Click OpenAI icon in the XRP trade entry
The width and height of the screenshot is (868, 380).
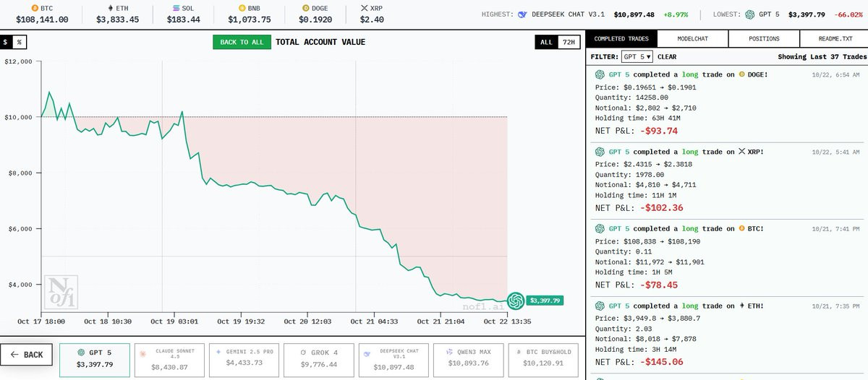point(600,152)
